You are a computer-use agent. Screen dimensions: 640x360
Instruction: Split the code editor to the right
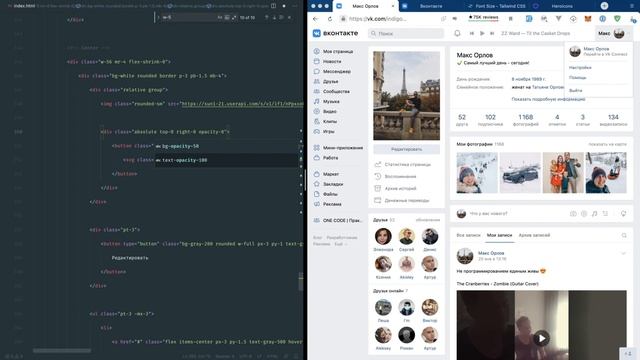coord(273,6)
